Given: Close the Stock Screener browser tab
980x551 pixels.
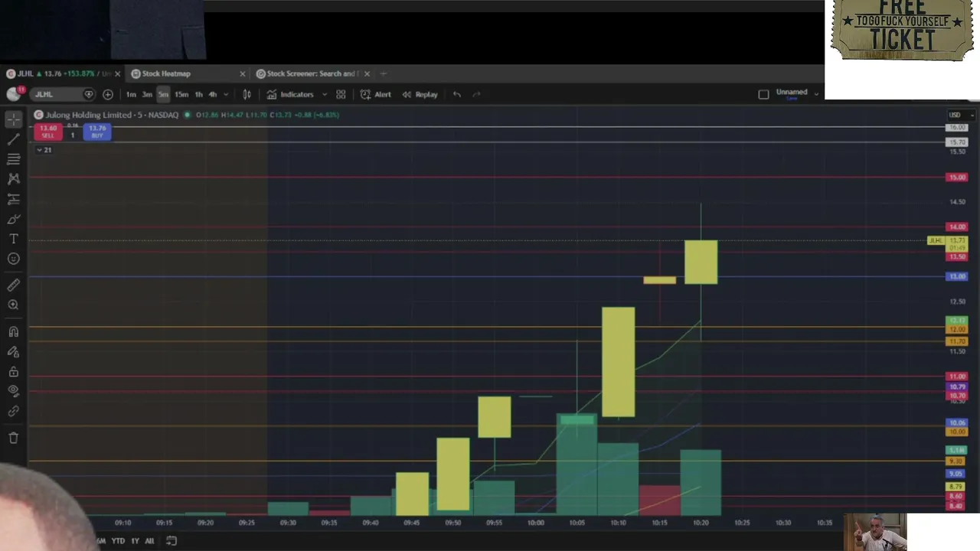Looking at the screenshot, I should pyautogui.click(x=367, y=73).
